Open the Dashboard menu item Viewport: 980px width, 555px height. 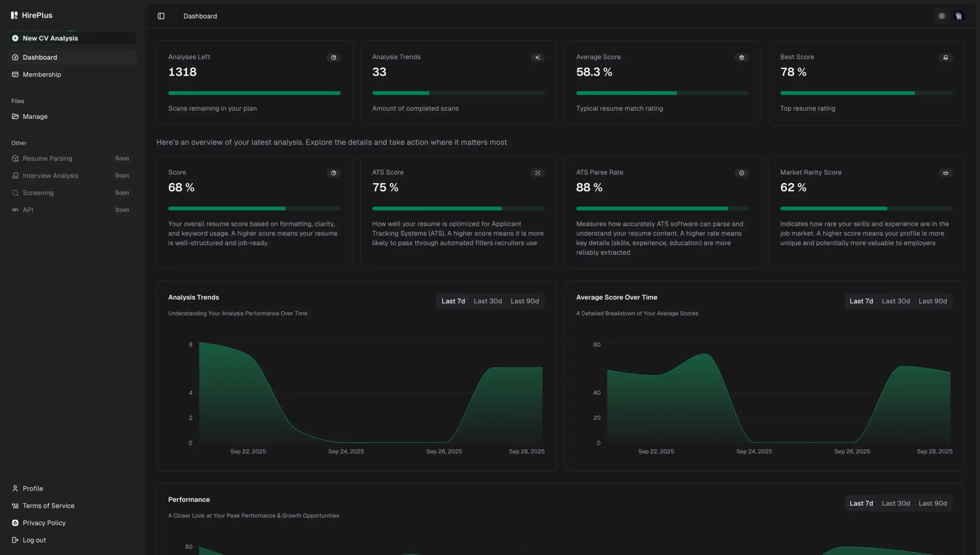pos(40,57)
